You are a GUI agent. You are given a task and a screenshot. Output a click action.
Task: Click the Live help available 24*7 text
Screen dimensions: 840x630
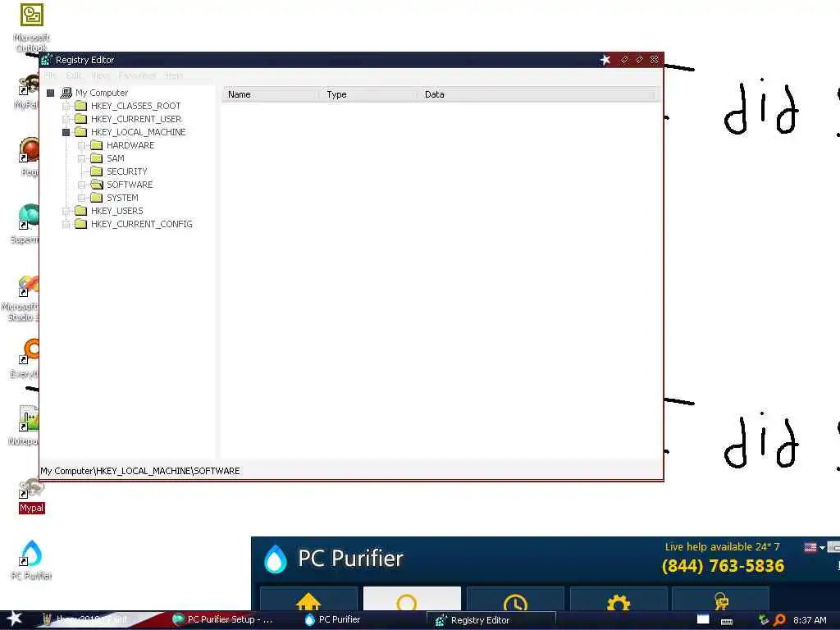(722, 547)
